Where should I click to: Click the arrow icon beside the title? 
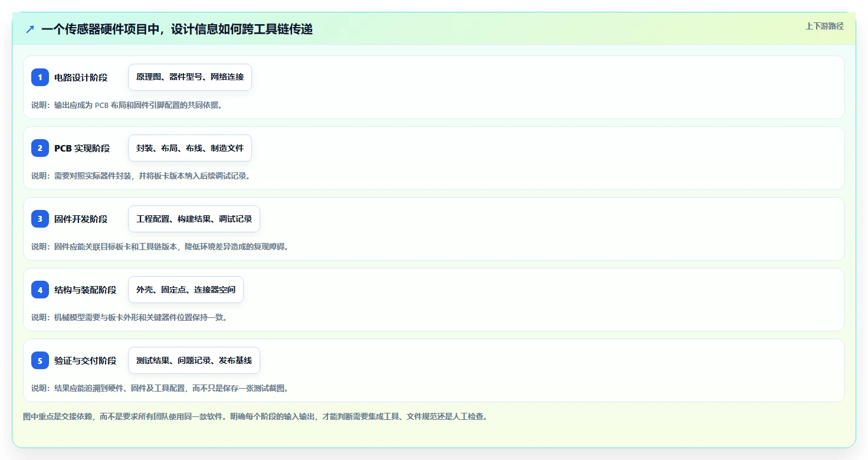pyautogui.click(x=30, y=29)
